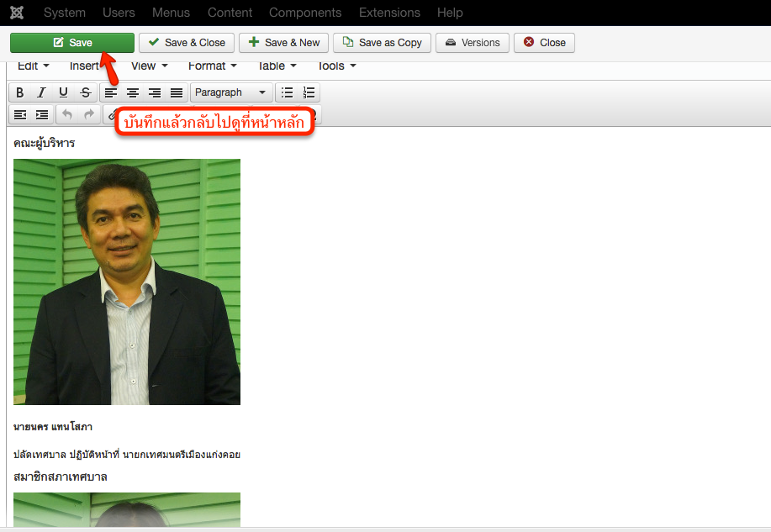Insert a bullet list

(288, 92)
